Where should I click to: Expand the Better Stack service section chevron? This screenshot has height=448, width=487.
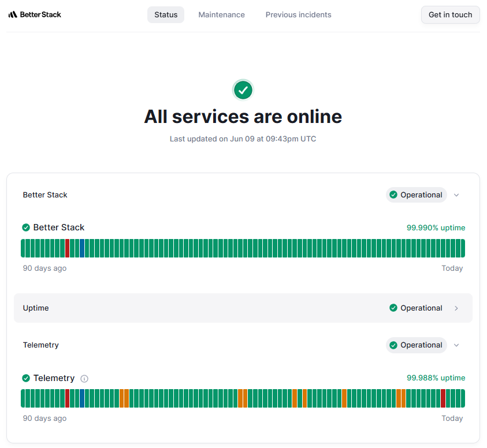(x=456, y=195)
